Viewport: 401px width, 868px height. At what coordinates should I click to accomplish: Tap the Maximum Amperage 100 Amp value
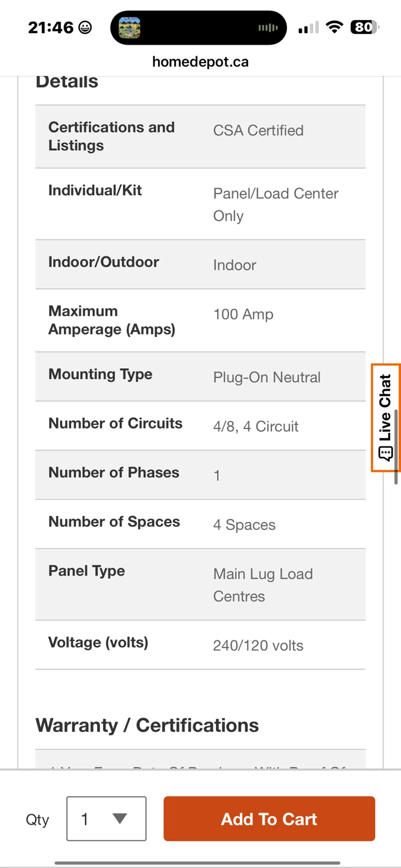pyautogui.click(x=243, y=314)
